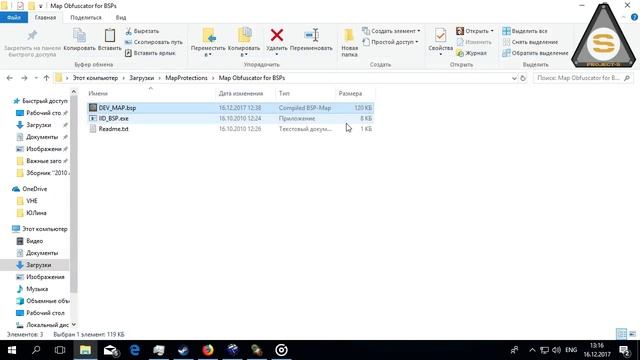Click Select all (Выделить все)

pos(525,31)
